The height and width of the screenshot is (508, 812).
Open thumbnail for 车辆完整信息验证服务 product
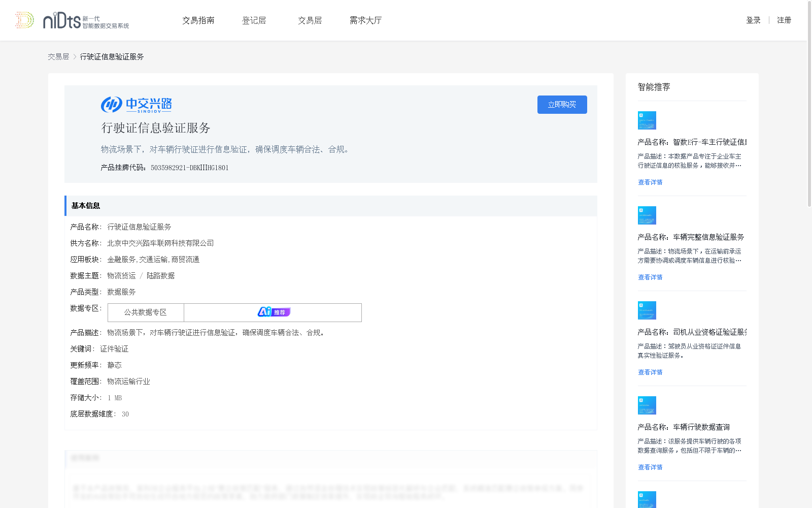pos(647,215)
